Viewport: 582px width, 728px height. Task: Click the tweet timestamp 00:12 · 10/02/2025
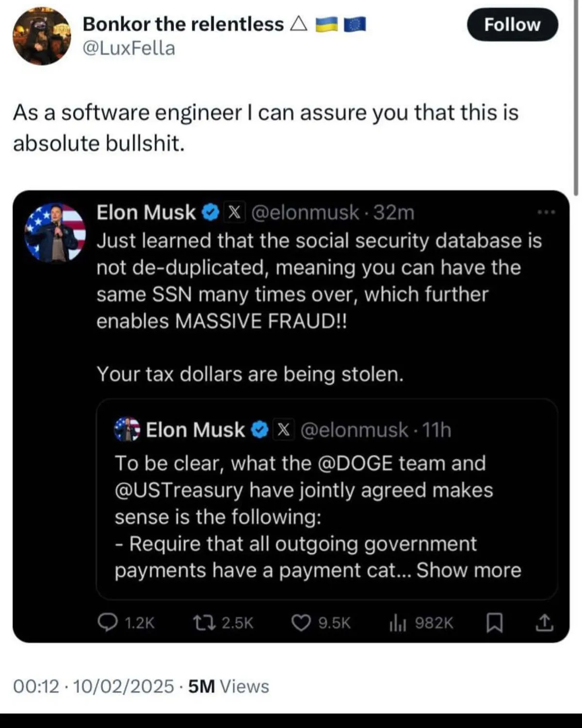93,686
